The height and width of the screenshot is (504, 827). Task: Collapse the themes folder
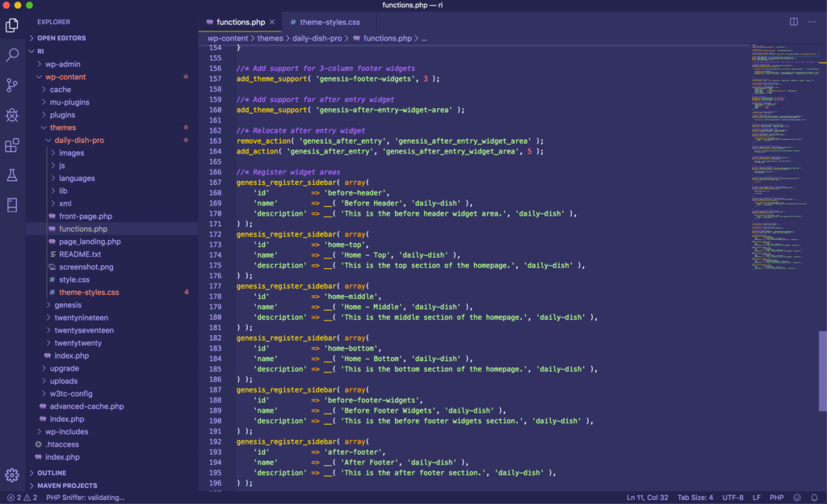coord(63,128)
